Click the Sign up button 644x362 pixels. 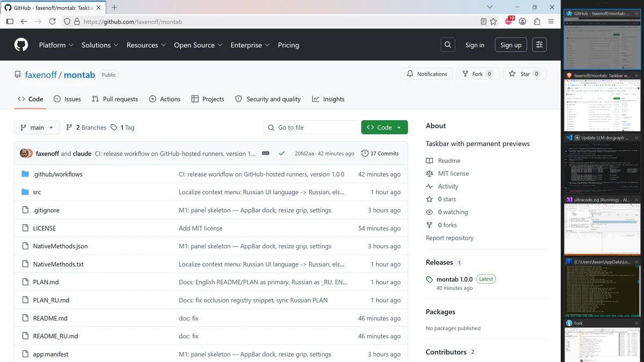(x=511, y=45)
